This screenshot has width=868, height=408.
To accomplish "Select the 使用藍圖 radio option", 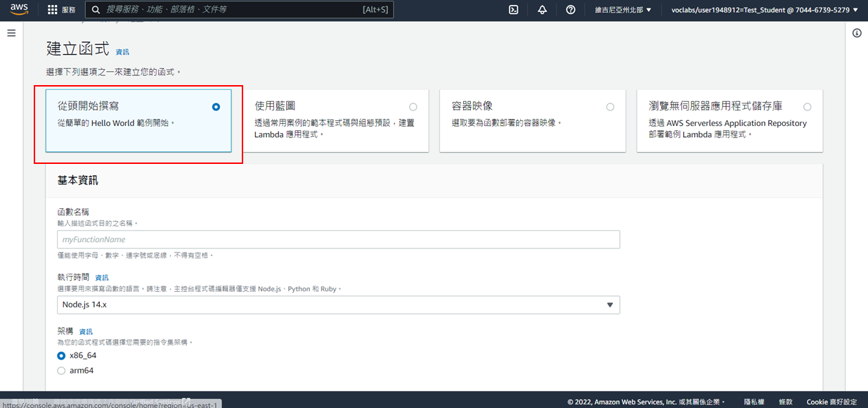I will (x=413, y=107).
